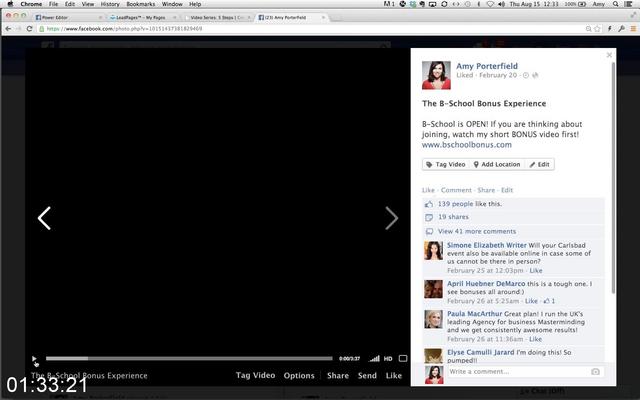Switch to LeadPages My Pages tab
Viewport: 640px width, 400px height.
[x=144, y=18]
